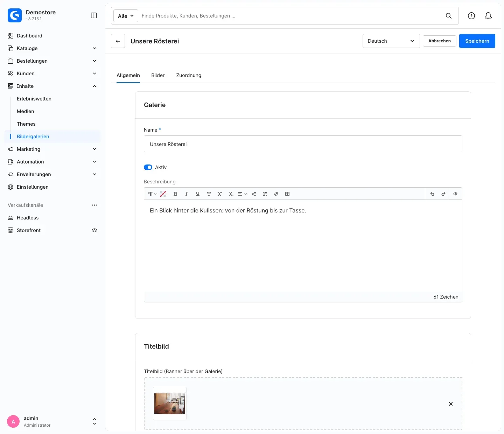Click the Name input field
This screenshot has height=434, width=504.
tap(303, 144)
